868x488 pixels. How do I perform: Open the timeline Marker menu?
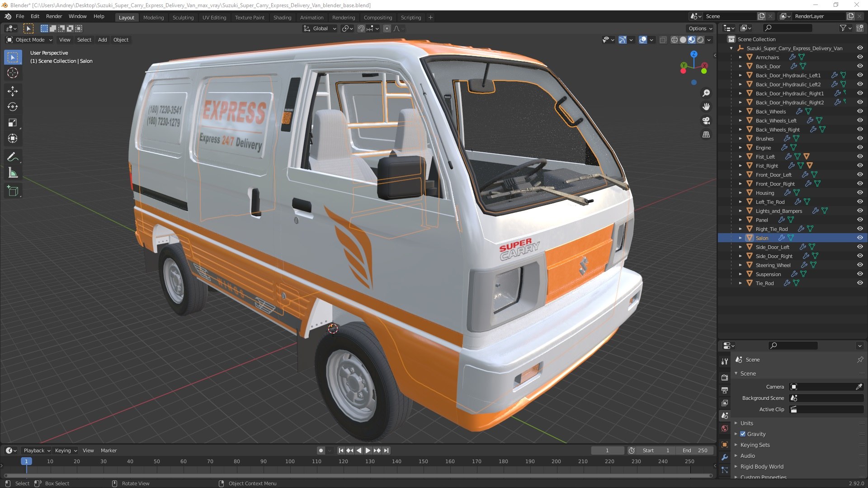pos(108,450)
